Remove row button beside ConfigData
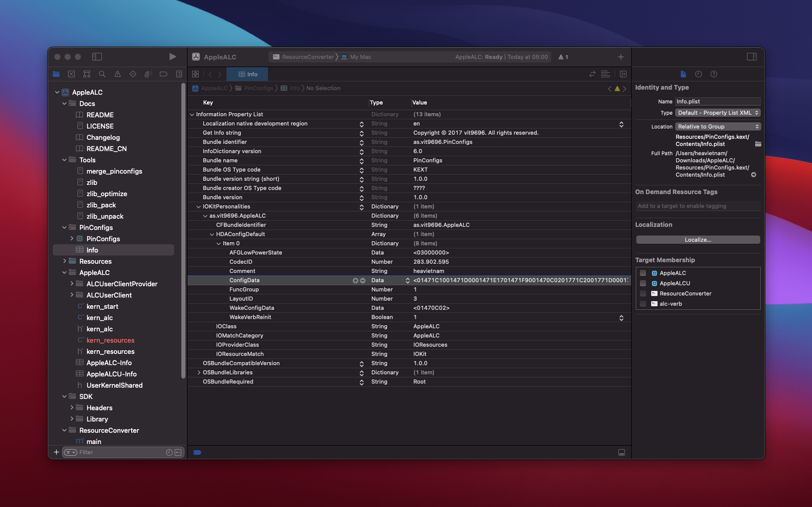Image resolution: width=812 pixels, height=507 pixels. 363,281
